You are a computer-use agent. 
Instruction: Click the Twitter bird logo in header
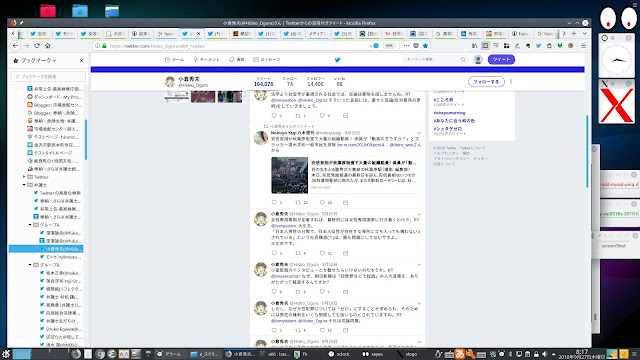[338, 60]
